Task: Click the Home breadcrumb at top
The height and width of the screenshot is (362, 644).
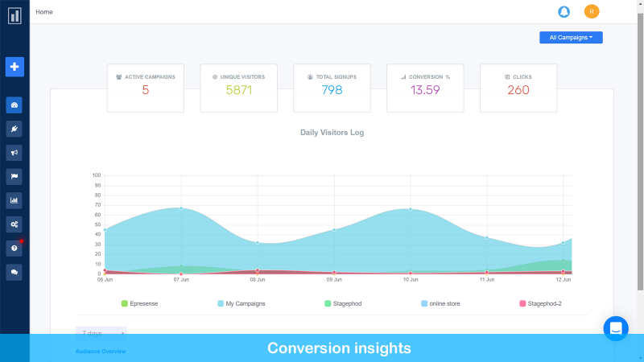Action: pyautogui.click(x=44, y=12)
